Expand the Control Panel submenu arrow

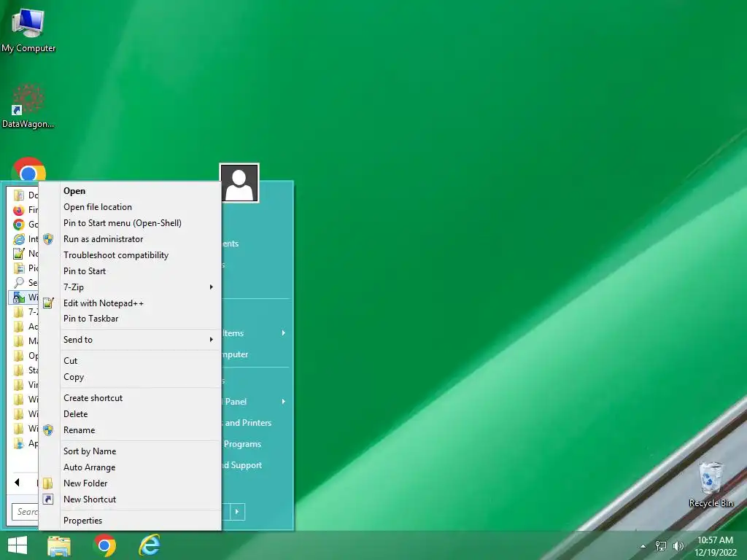tap(284, 402)
